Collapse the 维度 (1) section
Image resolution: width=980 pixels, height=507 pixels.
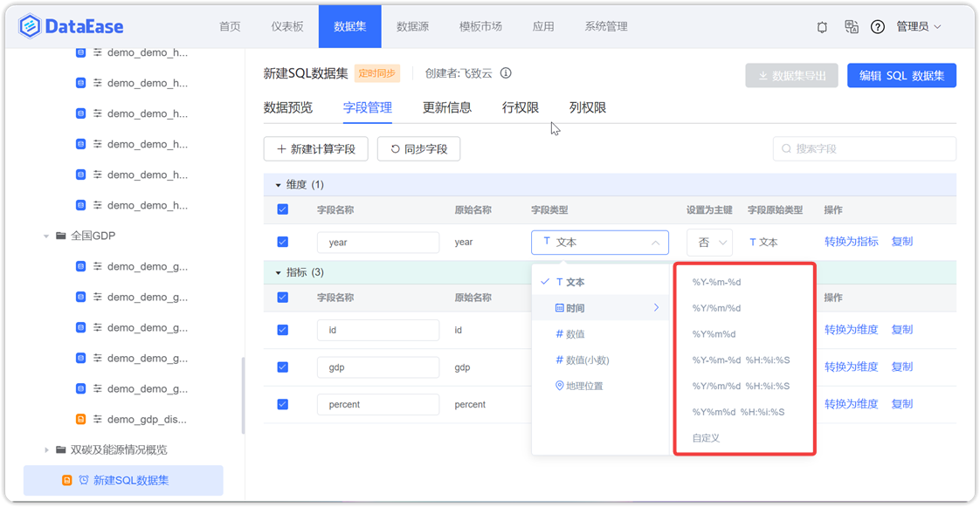coord(278,186)
